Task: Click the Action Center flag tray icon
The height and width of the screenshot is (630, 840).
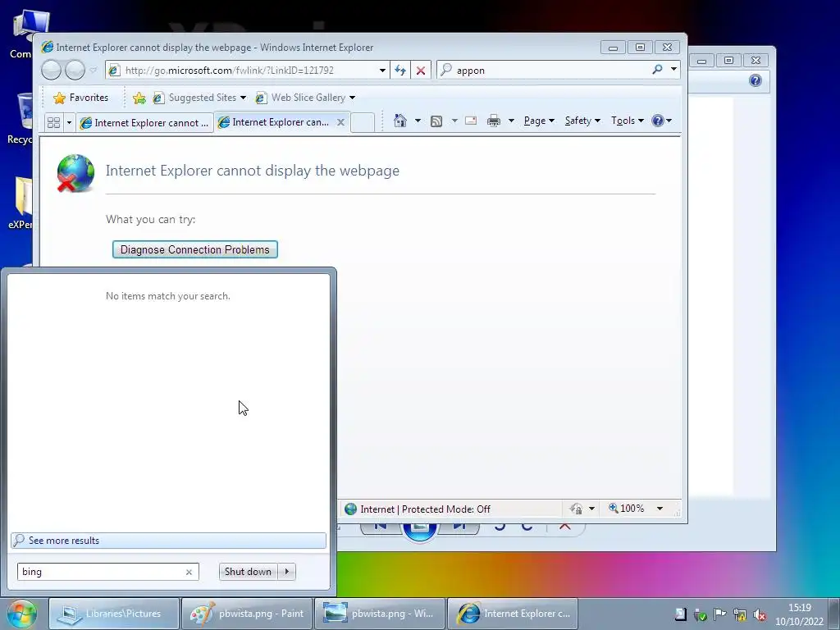Action: tap(720, 614)
